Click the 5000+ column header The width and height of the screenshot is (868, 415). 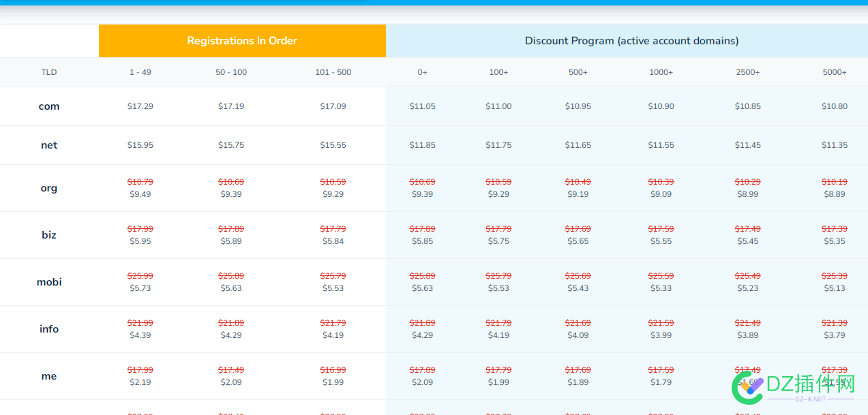pos(835,72)
